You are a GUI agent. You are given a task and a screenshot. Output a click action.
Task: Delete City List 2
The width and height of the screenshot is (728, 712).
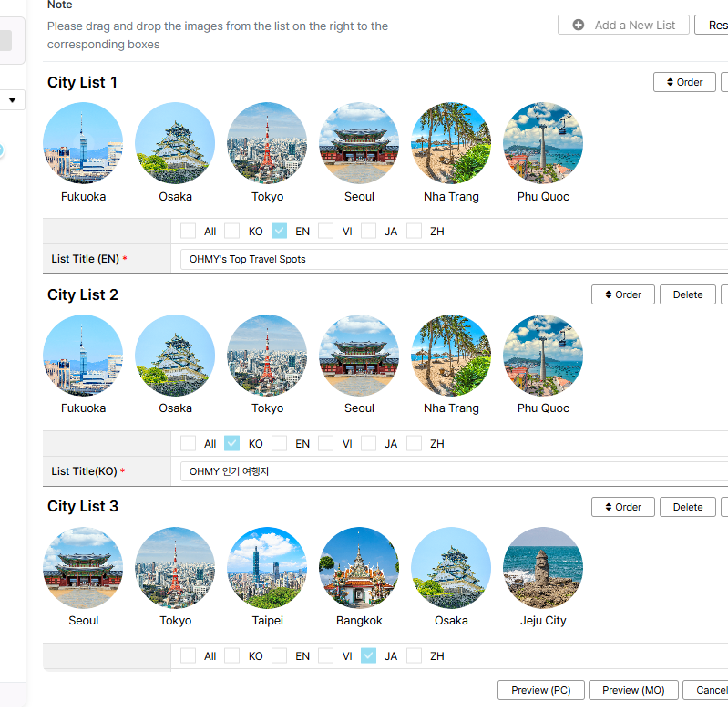coord(688,294)
